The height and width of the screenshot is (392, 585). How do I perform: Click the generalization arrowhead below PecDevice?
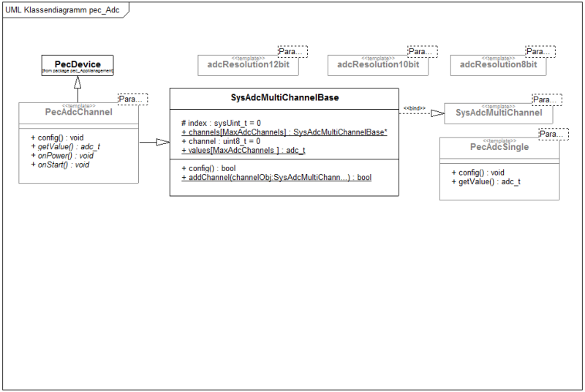[78, 82]
